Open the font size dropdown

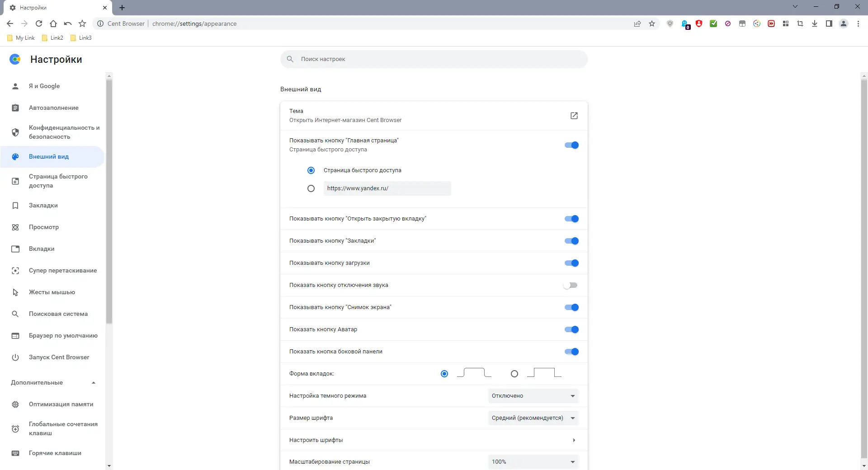(533, 418)
